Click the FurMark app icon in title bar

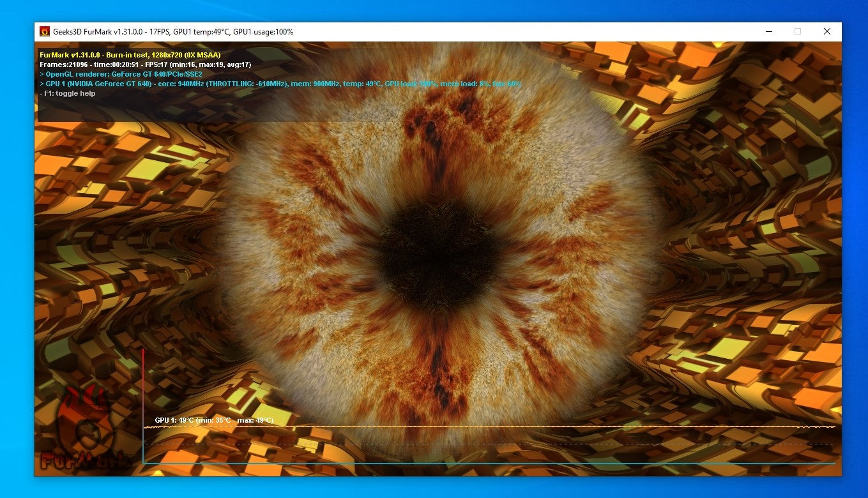point(43,31)
